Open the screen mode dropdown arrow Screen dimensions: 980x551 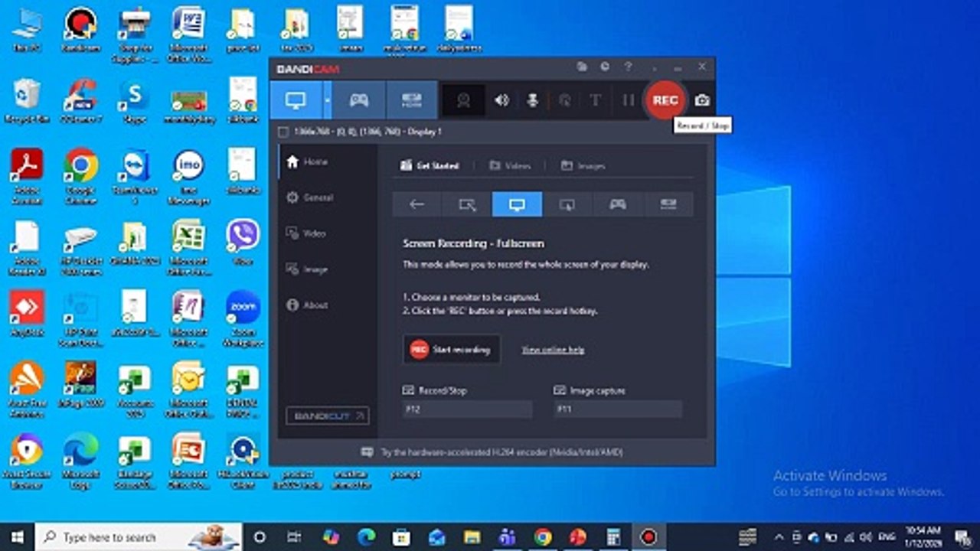coord(328,100)
